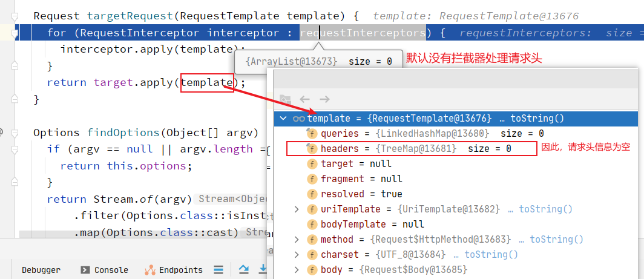This screenshot has height=279, width=644.
Task: Click the '.filter(Options.class::isInst' line
Action: [x=171, y=216]
